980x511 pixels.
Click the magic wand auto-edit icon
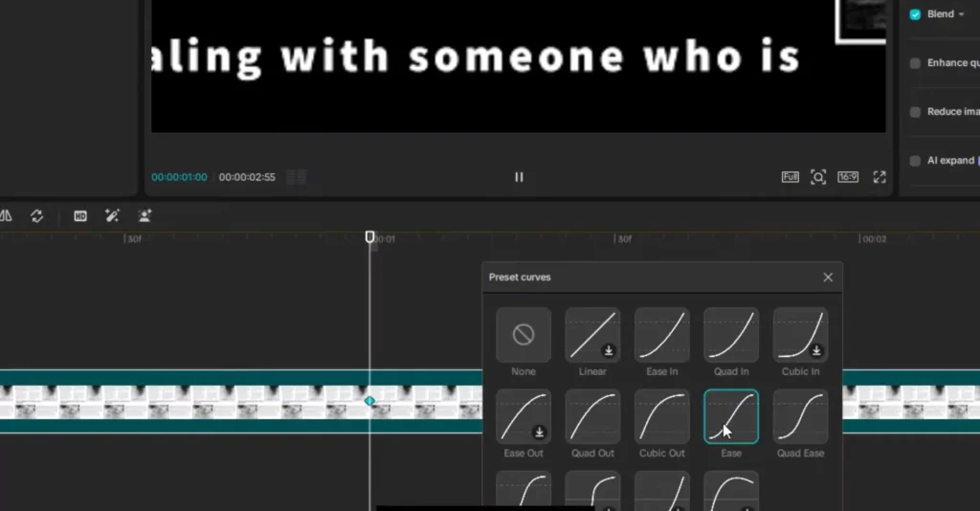coord(113,216)
